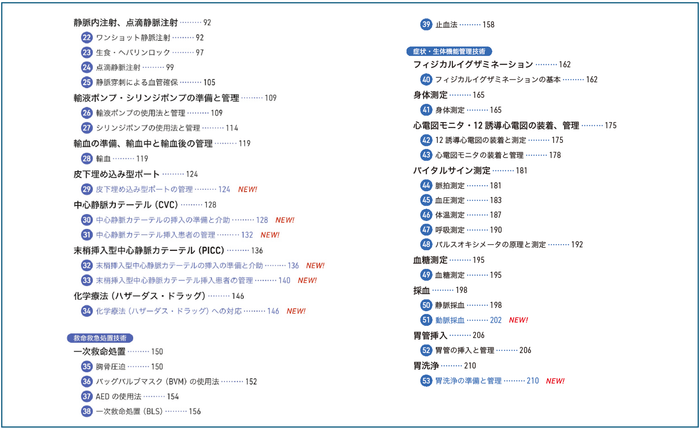Click the バイタルサイン測定 heading
Image resolution: width=700 pixels, height=429 pixels.
450,171
